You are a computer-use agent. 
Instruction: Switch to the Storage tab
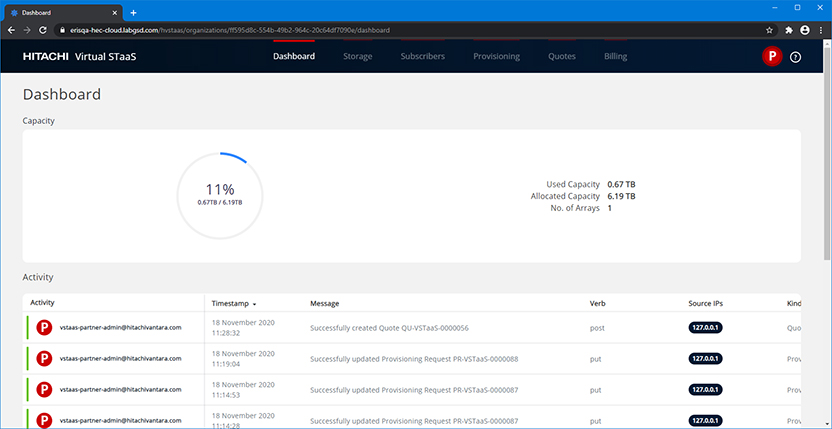tap(357, 57)
